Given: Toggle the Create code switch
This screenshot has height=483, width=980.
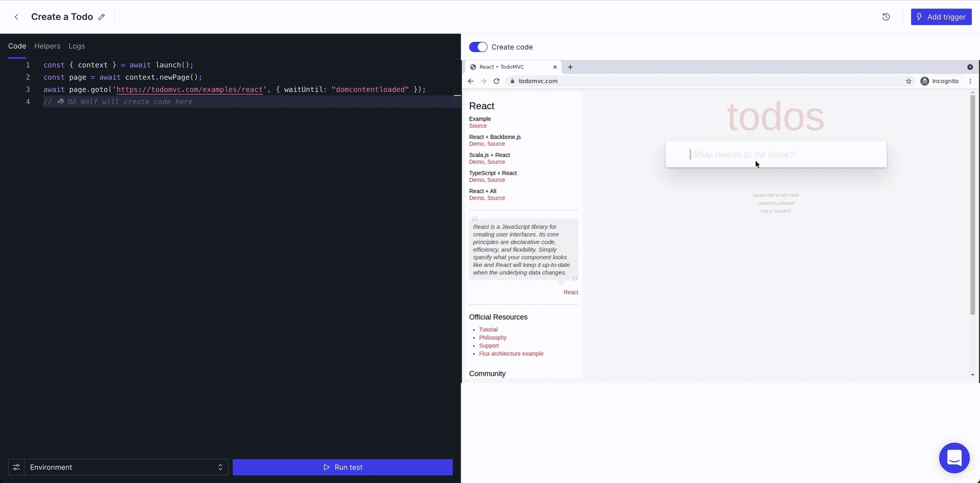Looking at the screenshot, I should [x=478, y=47].
